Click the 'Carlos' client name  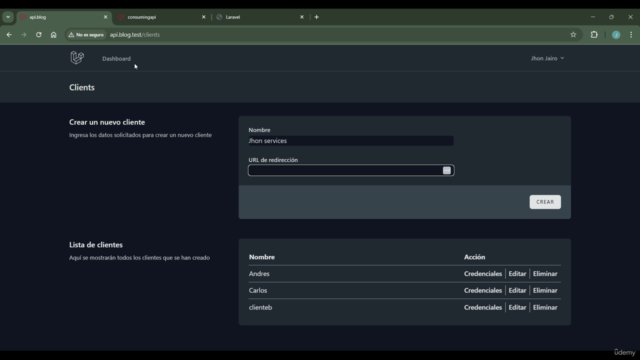(x=258, y=290)
